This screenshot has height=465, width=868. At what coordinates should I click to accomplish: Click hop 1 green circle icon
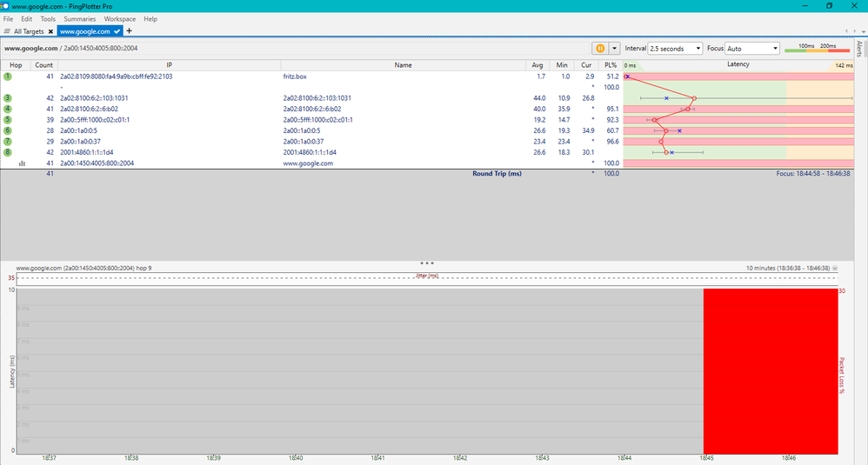pos(7,76)
